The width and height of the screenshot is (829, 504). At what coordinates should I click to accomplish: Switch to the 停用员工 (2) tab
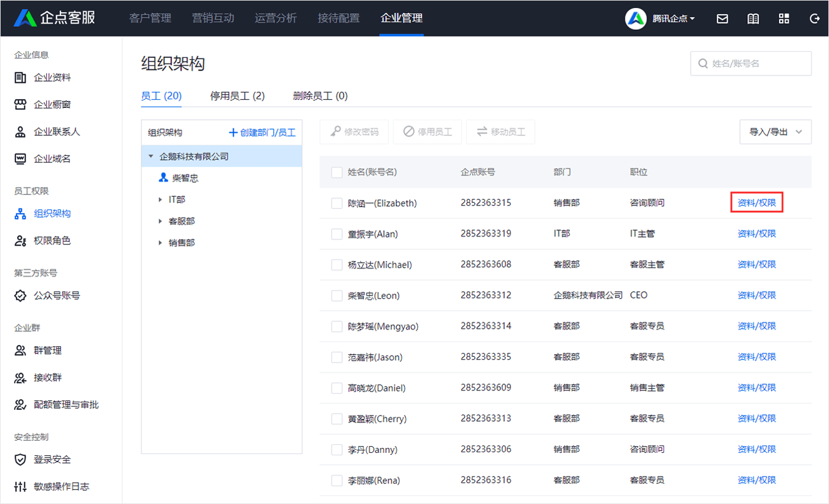point(237,96)
